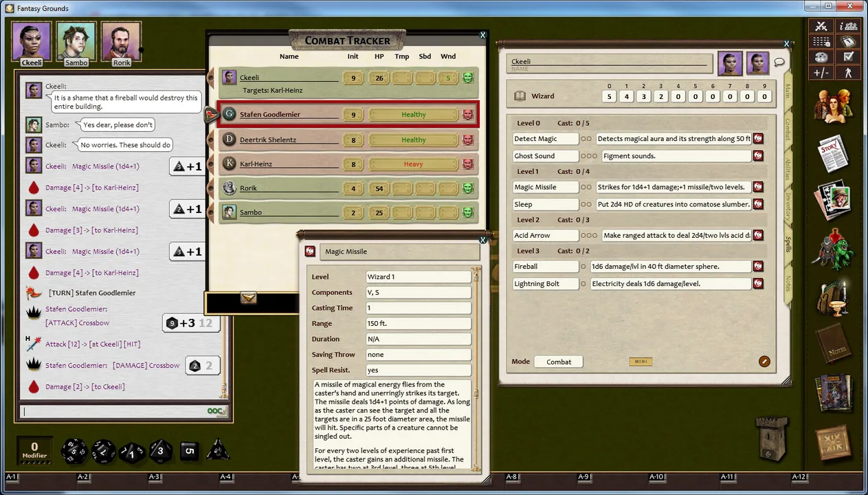The image size is (868, 495).
Task: Click the Modifier box
Action: tap(34, 450)
